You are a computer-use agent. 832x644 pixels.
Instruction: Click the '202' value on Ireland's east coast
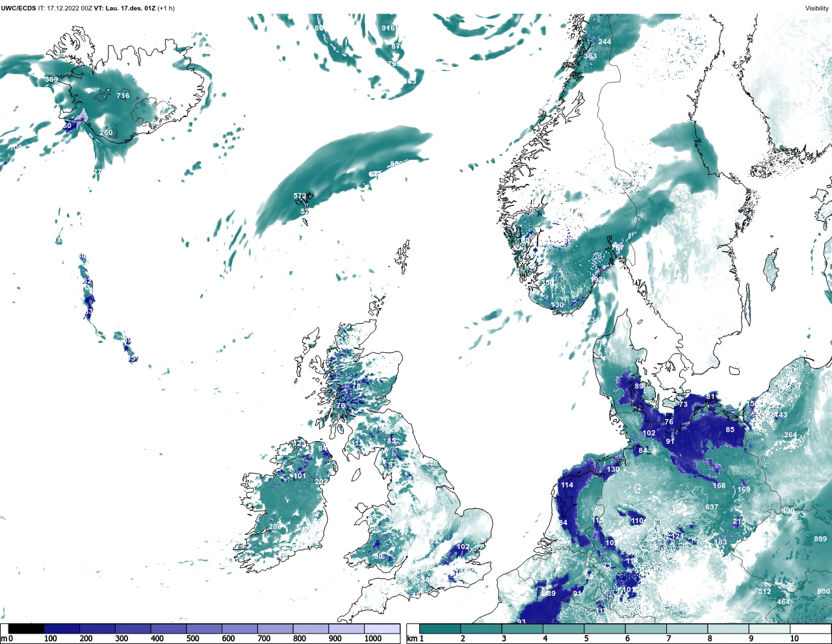pos(321,482)
